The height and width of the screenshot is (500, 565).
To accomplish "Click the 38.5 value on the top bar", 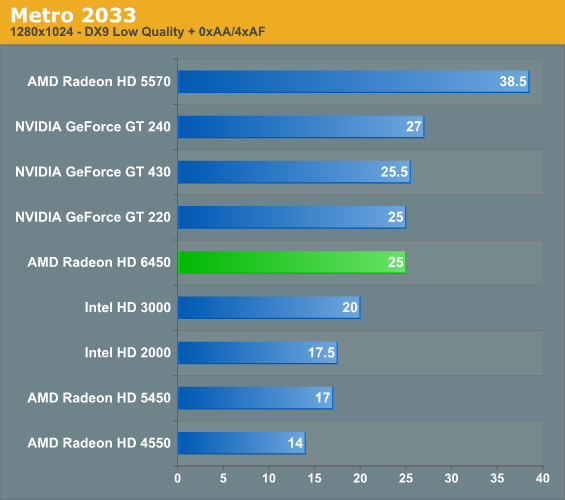I will coord(513,81).
